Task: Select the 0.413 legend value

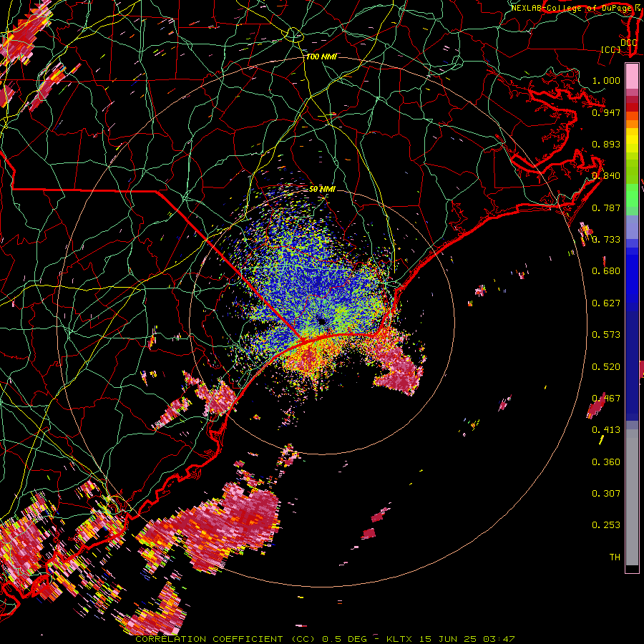Action: 606,430
